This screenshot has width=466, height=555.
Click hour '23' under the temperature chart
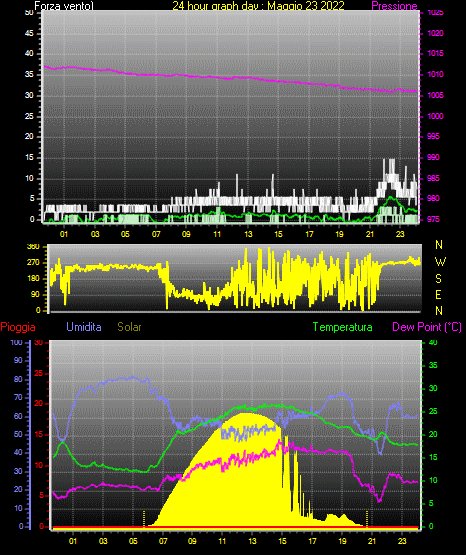tap(402, 541)
